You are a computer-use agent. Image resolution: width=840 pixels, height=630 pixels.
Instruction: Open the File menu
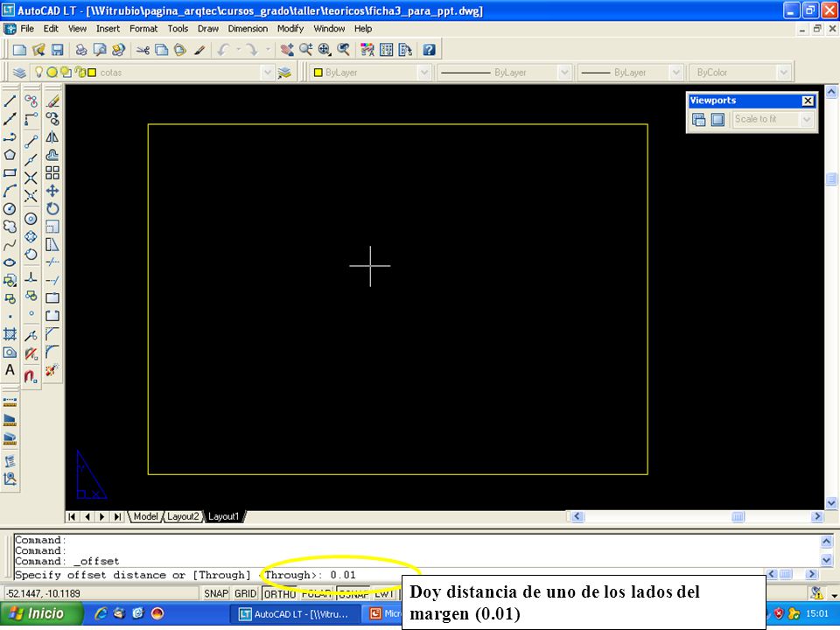click(27, 28)
